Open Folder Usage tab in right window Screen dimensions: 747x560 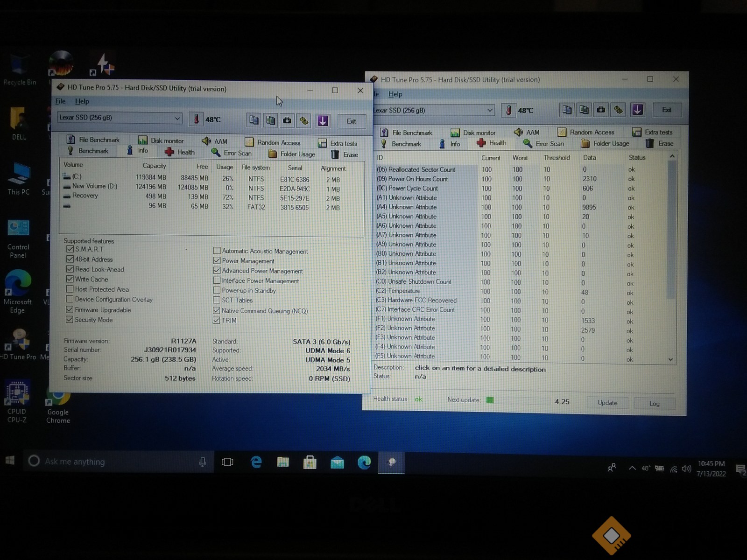[x=606, y=143]
